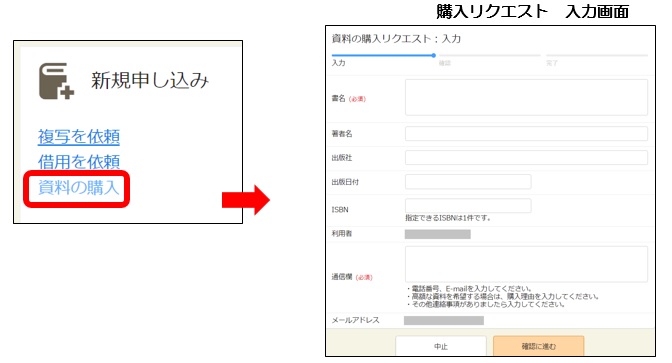Click the book-plus 新規申し込み icon
Screen dimensions: 672x363
coord(56,81)
